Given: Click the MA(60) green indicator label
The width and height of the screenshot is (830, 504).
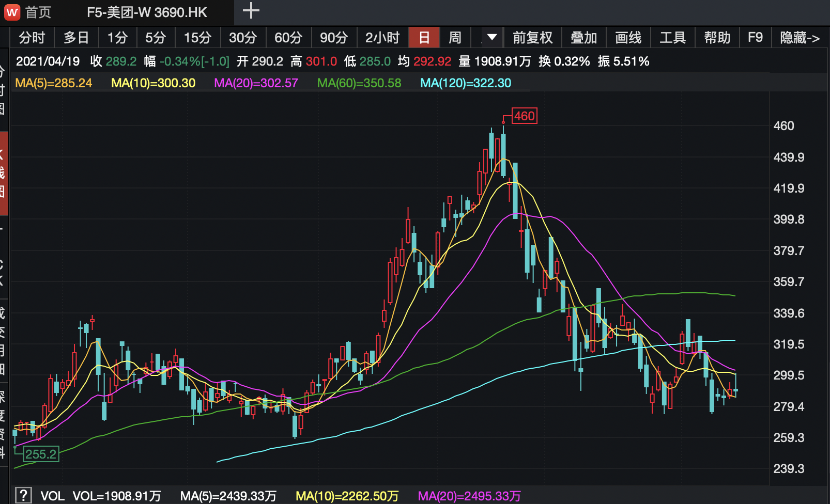Looking at the screenshot, I should pyautogui.click(x=359, y=83).
